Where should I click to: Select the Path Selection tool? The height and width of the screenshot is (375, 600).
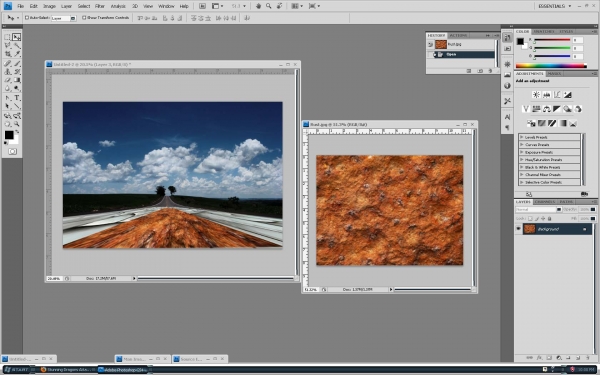(x=7, y=106)
